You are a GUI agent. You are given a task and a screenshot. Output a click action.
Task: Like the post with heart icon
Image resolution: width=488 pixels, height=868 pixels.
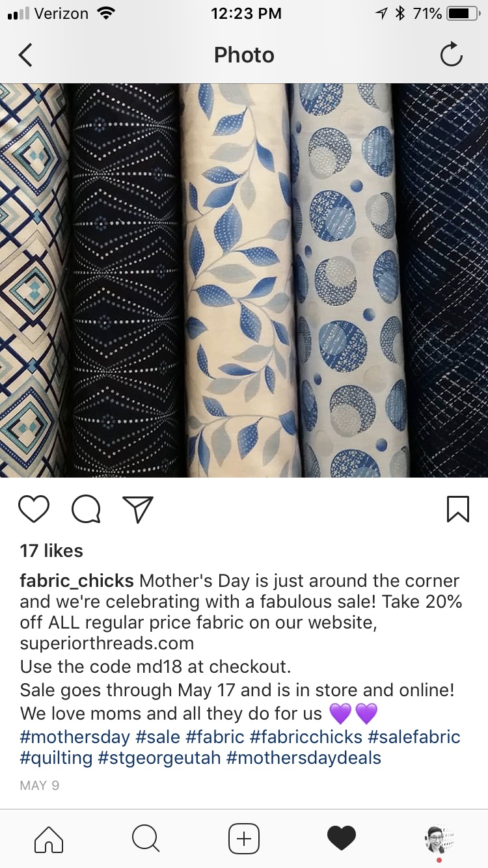34,509
